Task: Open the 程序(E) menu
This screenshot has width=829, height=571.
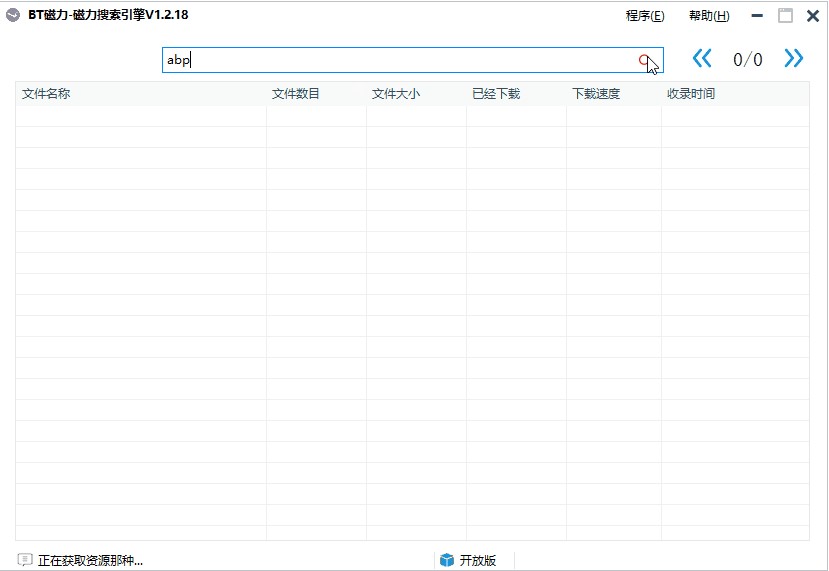Action: (x=644, y=16)
